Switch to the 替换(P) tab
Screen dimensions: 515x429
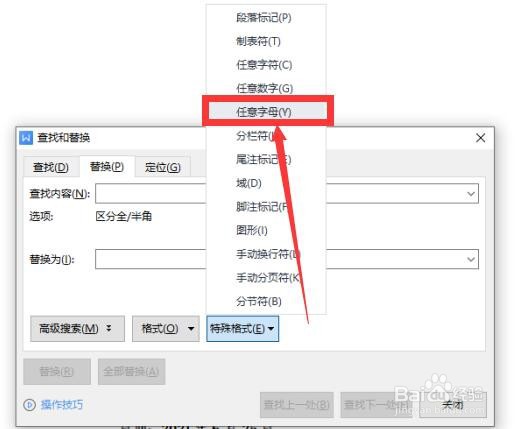tap(107, 166)
